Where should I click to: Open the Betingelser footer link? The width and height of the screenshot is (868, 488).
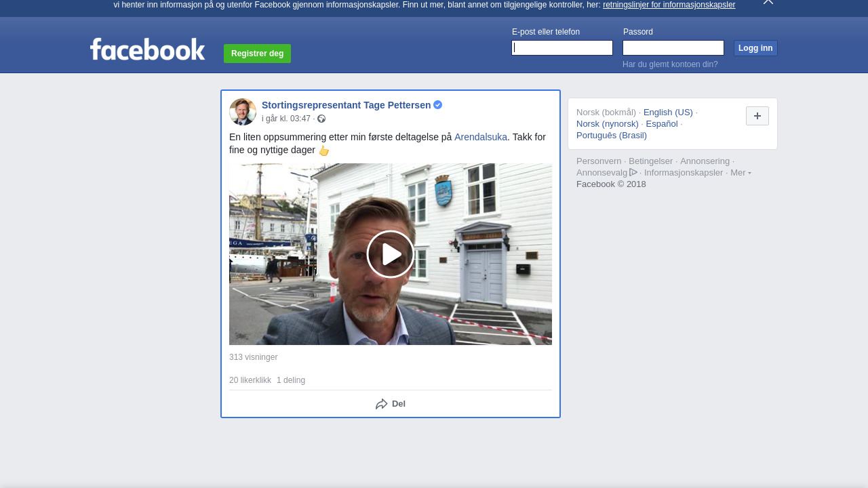[651, 161]
